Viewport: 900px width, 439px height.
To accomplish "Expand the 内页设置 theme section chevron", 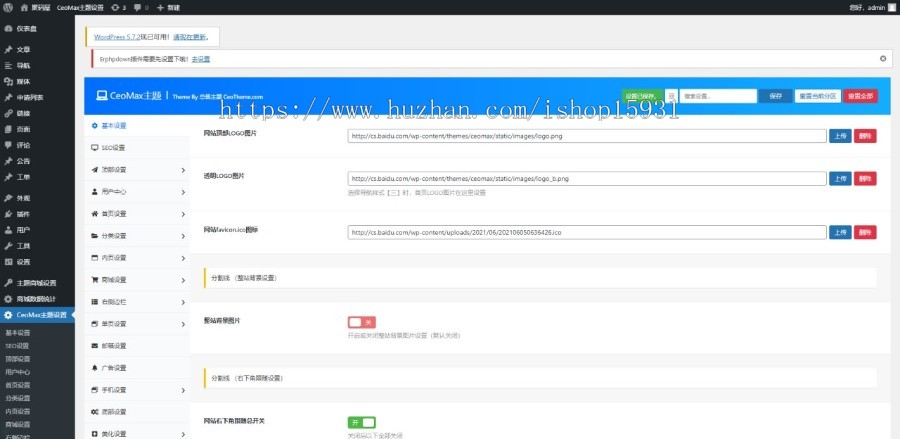I will click(183, 258).
